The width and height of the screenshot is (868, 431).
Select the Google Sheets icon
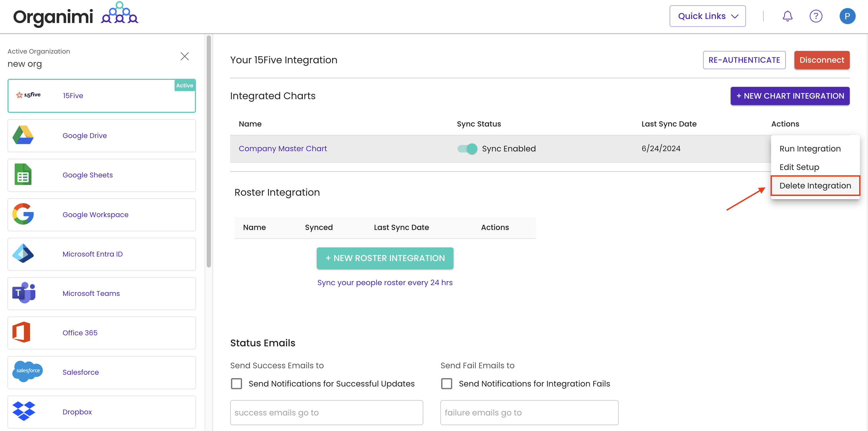23,174
